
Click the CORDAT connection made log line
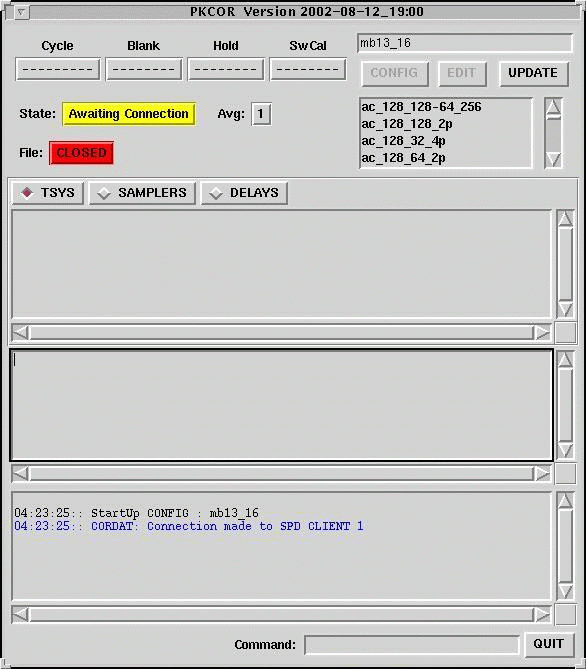click(x=189, y=526)
